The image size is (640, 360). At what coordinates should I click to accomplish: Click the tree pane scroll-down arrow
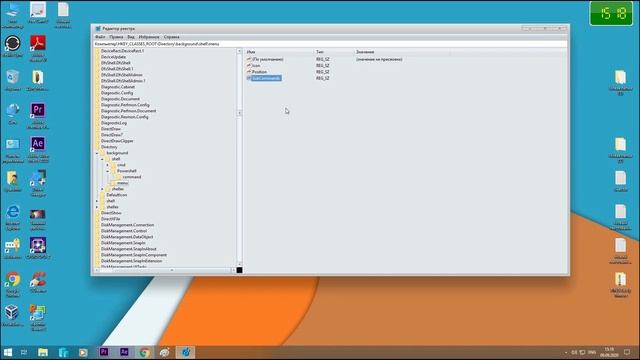[239, 264]
